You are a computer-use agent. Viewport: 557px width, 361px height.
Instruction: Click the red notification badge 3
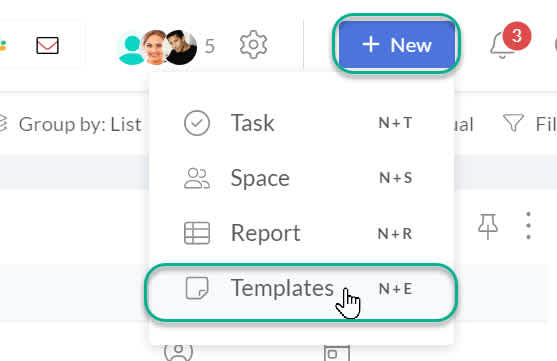[x=517, y=36]
